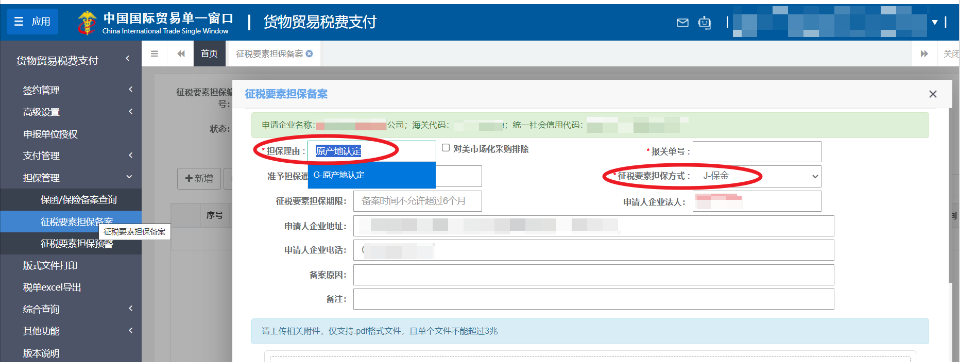This screenshot has width=960, height=362.
Task: Click the 征税要素担保期限 input field
Action: [417, 200]
